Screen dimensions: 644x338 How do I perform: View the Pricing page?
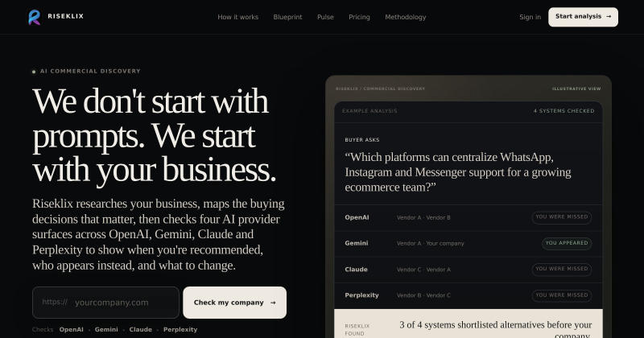click(x=359, y=17)
